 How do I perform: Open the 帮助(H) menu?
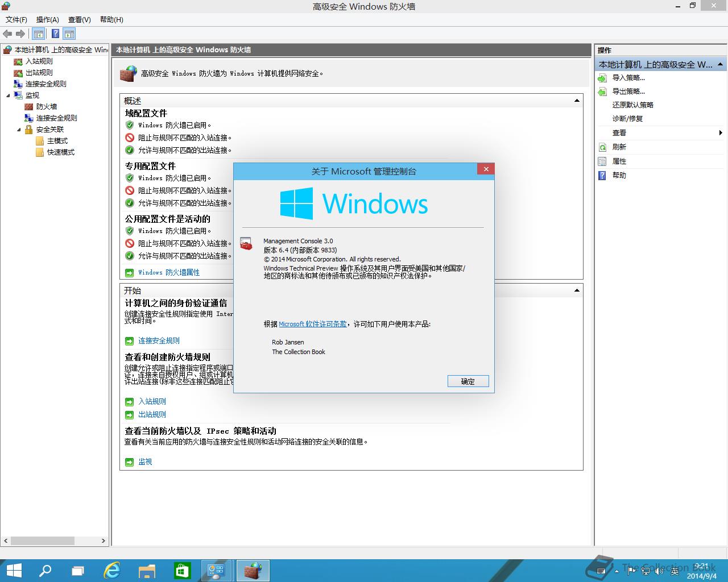(x=111, y=19)
